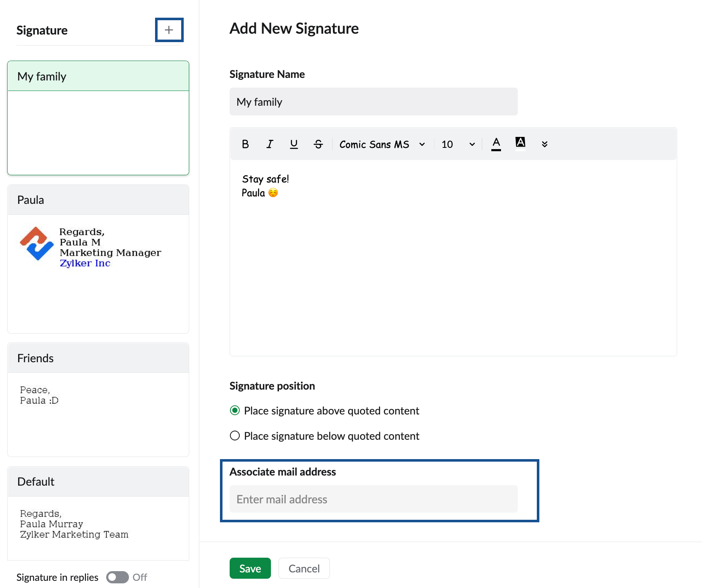Show more formatting options with the double chevron

(544, 144)
